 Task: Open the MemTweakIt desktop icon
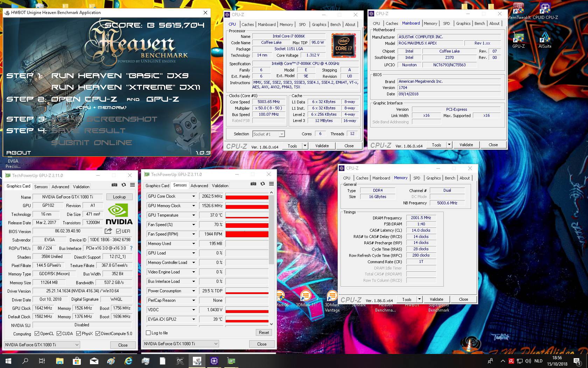coord(518,12)
